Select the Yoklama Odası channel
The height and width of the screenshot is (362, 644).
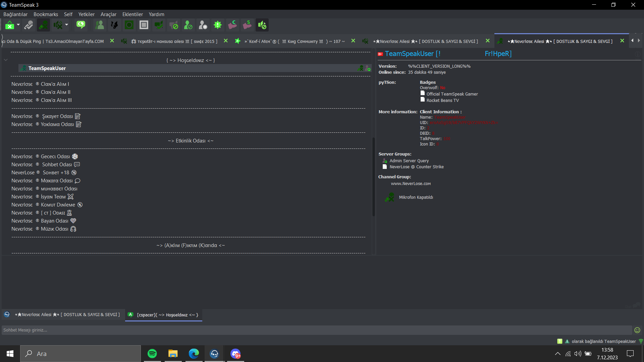point(46,124)
